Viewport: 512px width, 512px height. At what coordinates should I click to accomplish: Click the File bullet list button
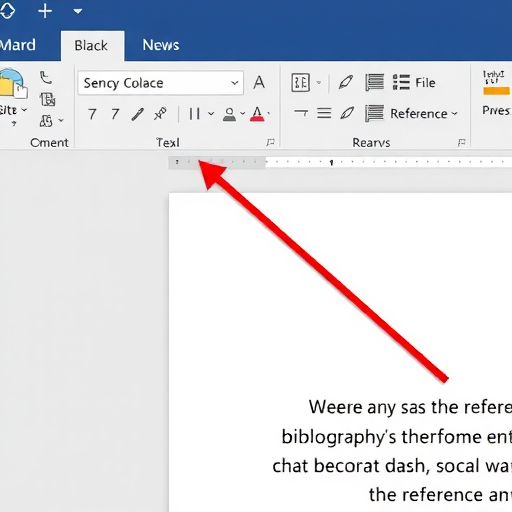[x=414, y=82]
